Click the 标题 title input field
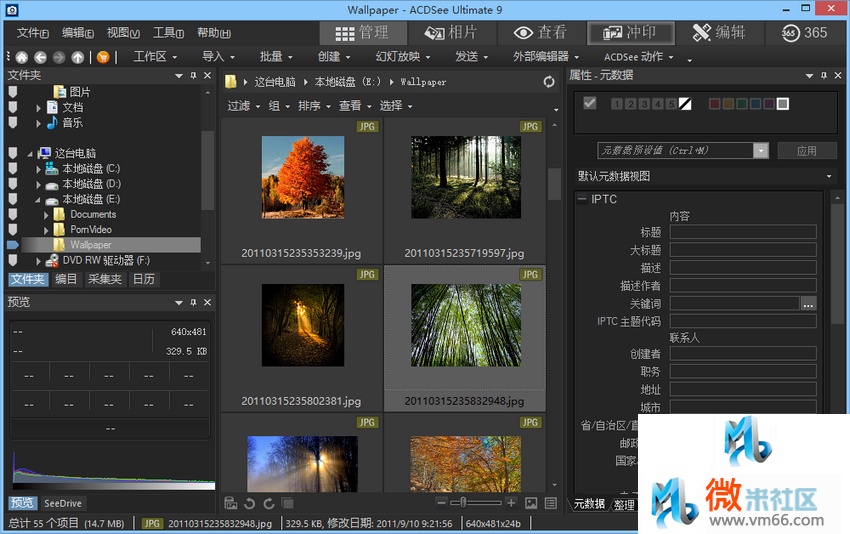Screen dimensions: 850x534 pyautogui.click(x=743, y=233)
